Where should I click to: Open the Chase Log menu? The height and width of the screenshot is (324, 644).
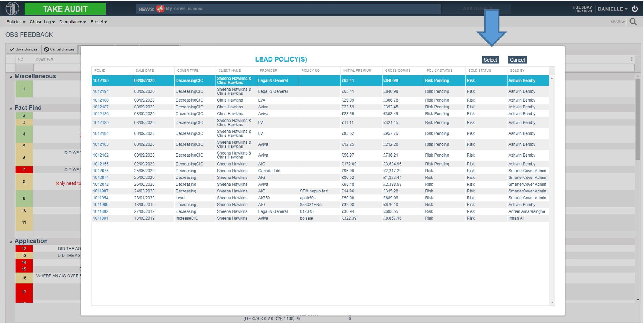click(42, 22)
